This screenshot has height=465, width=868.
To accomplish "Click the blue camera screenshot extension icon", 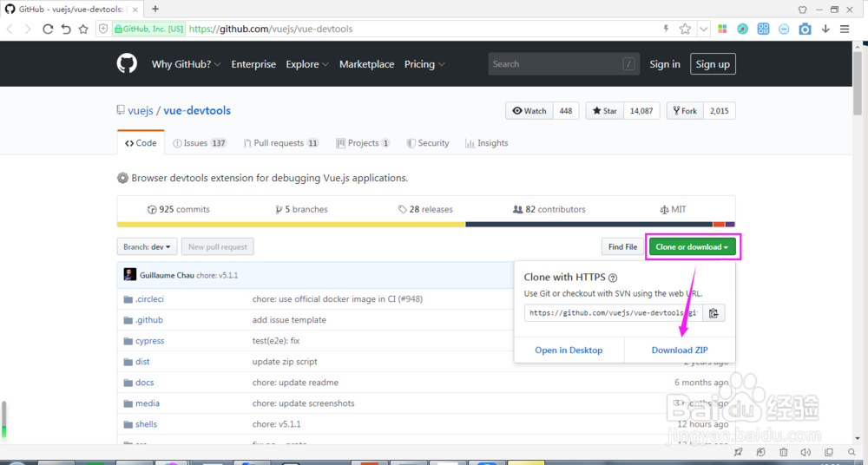I will (805, 29).
